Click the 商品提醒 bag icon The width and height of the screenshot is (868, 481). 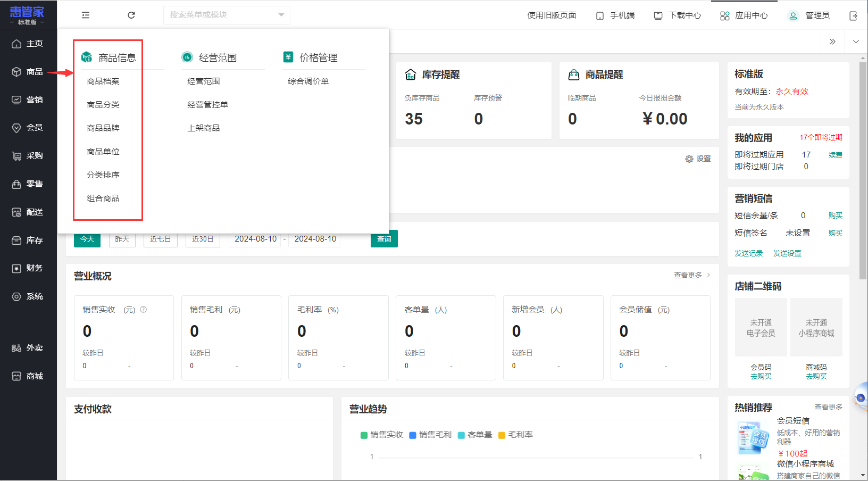tap(574, 74)
